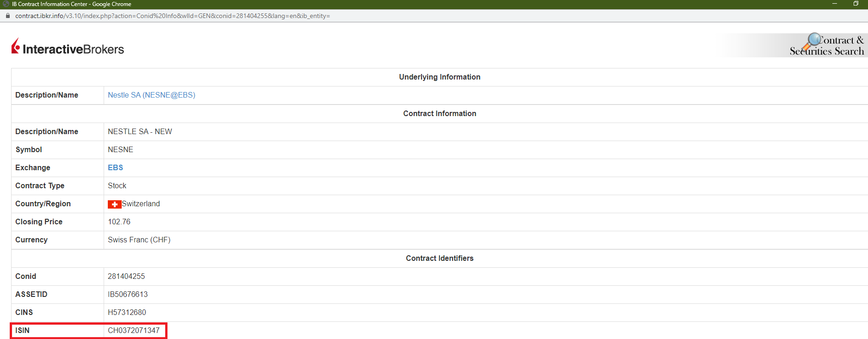Minimize the Chrome window
868x339 pixels.
835,4
